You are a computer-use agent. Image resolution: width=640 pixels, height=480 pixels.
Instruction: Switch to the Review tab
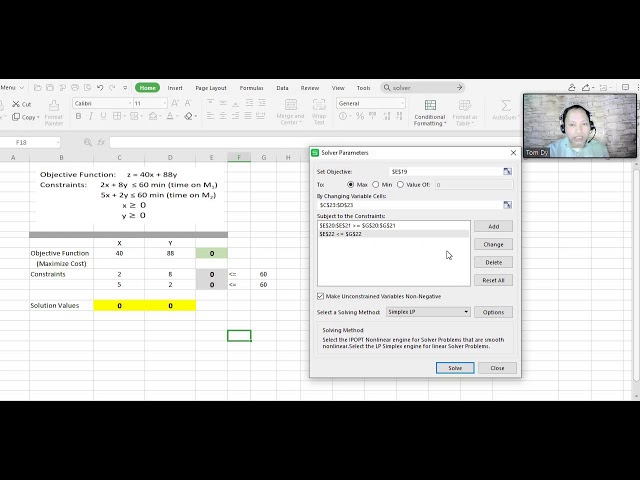[310, 88]
